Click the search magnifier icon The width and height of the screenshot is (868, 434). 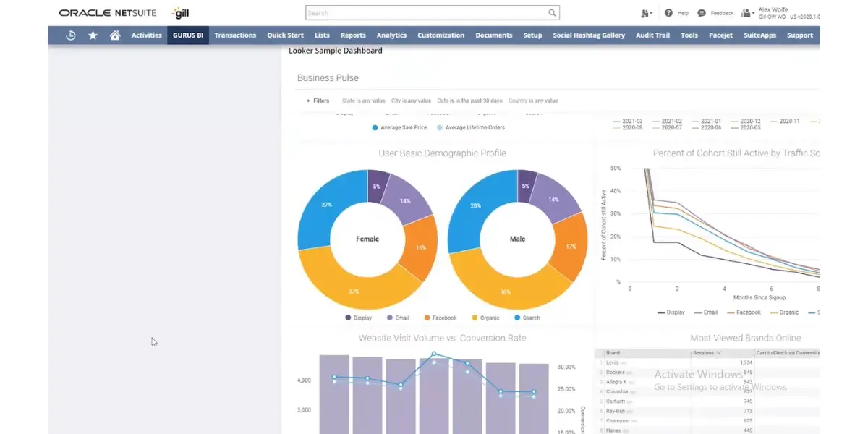point(552,13)
